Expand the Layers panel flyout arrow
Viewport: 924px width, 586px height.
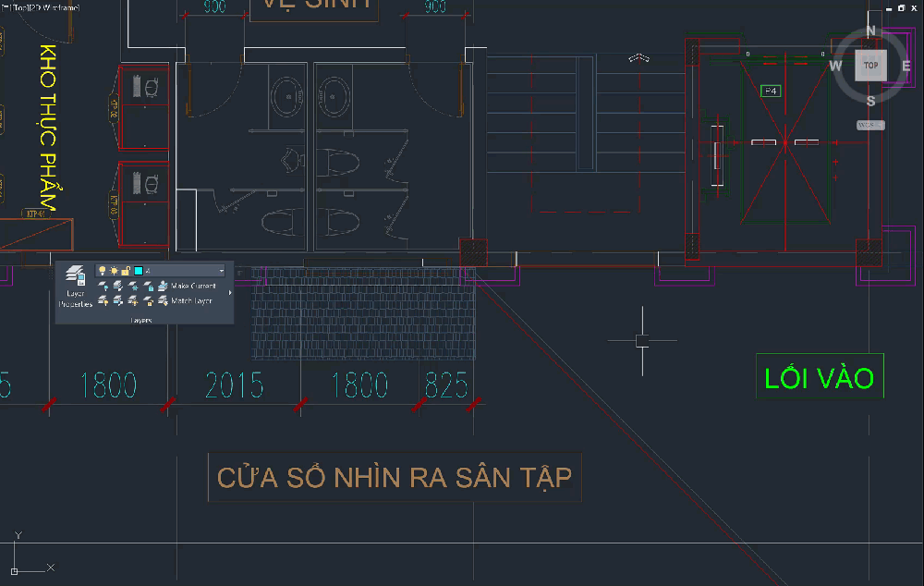click(228, 293)
